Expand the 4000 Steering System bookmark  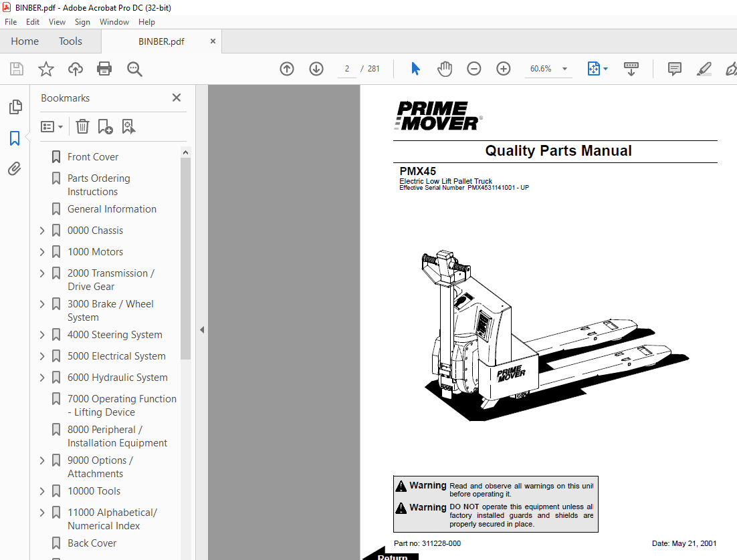(x=42, y=335)
